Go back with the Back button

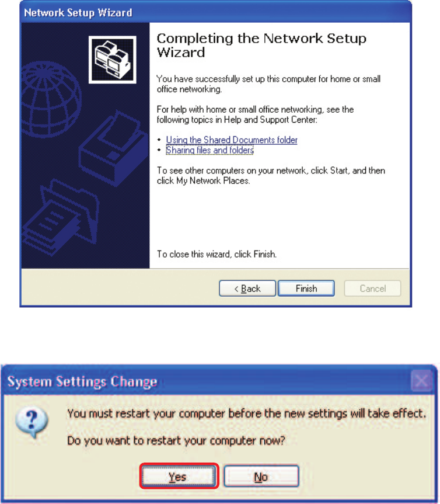[247, 289]
